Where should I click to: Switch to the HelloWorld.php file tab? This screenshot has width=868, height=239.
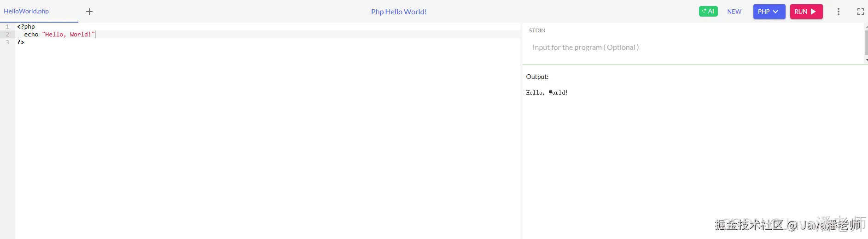click(x=26, y=12)
